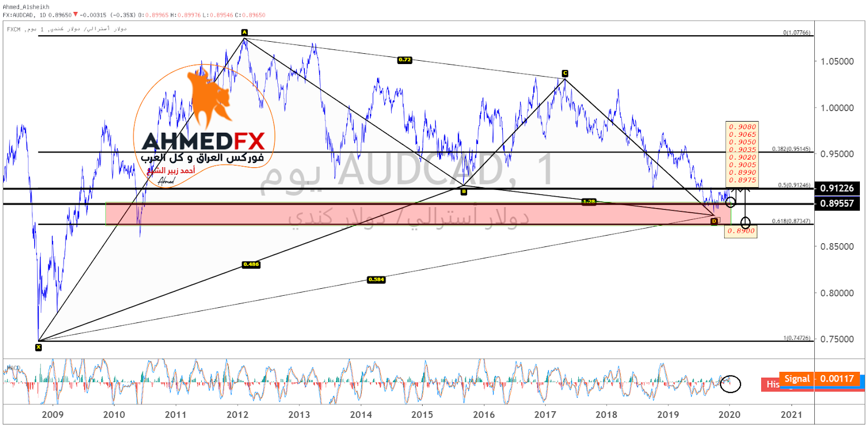
Task: Click 2021 on the time axis
Action: point(792,415)
